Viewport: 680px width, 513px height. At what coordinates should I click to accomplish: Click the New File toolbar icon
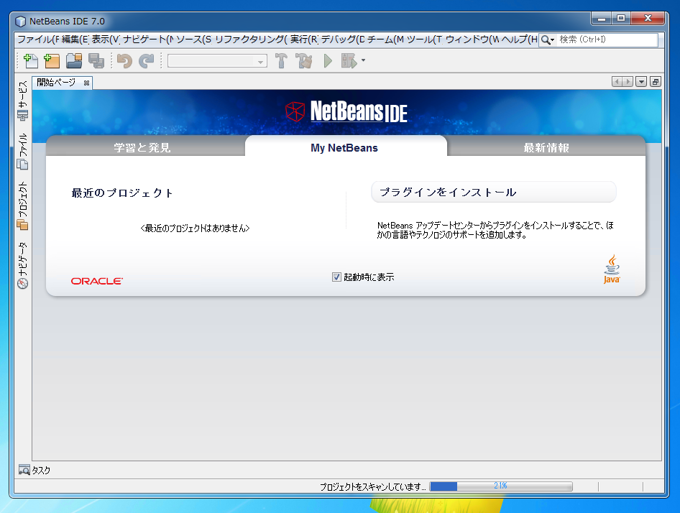tap(30, 61)
